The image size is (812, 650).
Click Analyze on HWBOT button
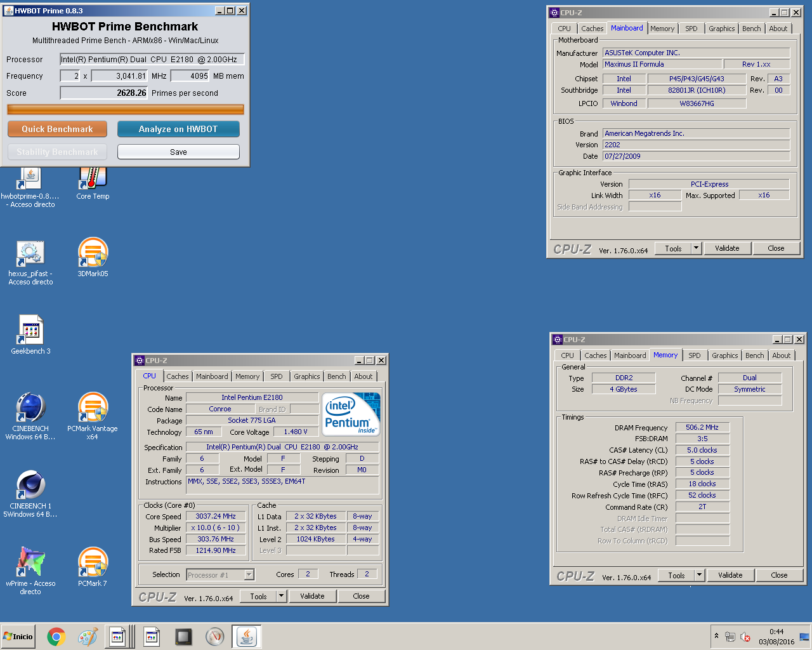(x=178, y=129)
